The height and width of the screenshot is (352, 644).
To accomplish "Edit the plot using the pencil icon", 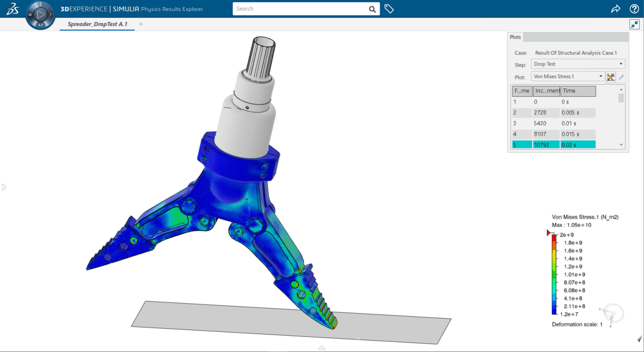I will coord(621,77).
